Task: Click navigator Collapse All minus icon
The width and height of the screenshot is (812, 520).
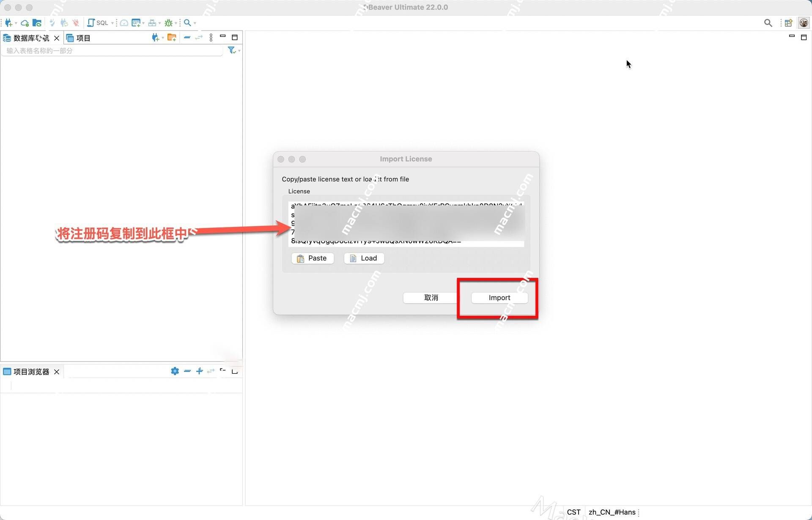Action: (187, 38)
